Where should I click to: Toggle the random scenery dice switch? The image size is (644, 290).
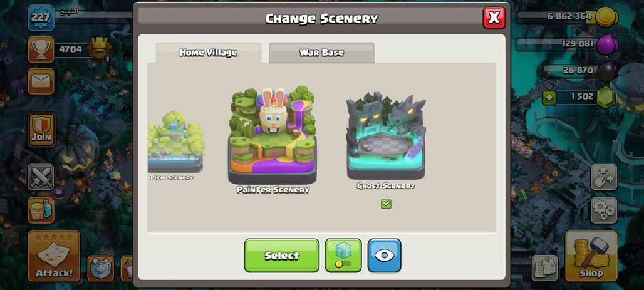[343, 255]
